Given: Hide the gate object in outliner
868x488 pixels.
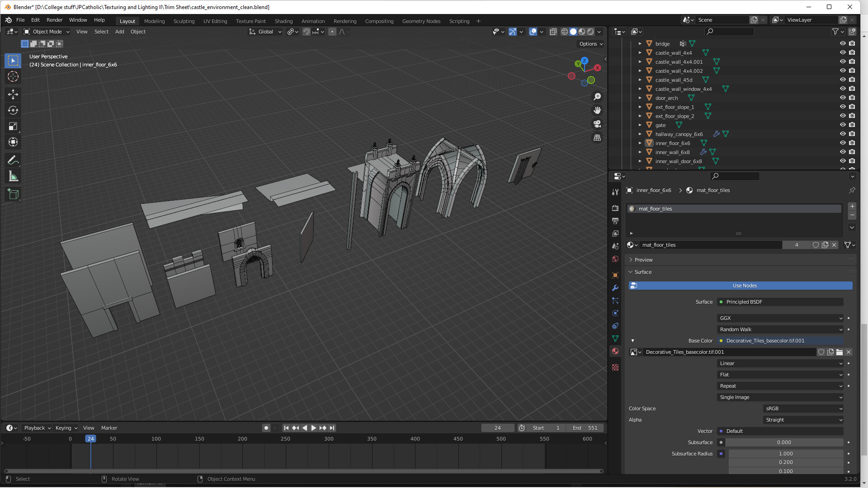Looking at the screenshot, I should point(843,125).
